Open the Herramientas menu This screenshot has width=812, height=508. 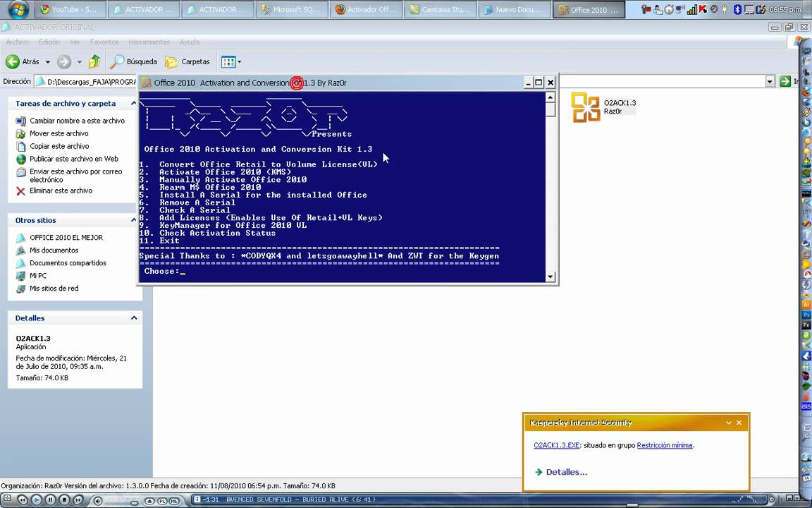coord(149,42)
